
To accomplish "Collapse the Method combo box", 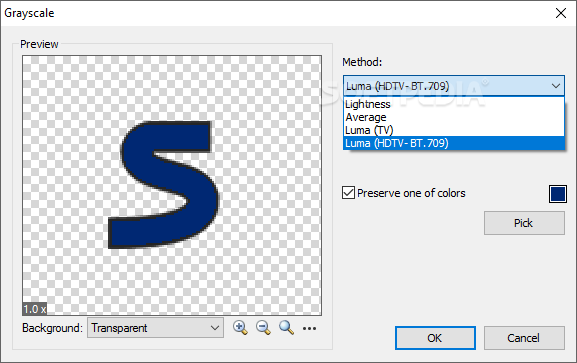I will (454, 86).
